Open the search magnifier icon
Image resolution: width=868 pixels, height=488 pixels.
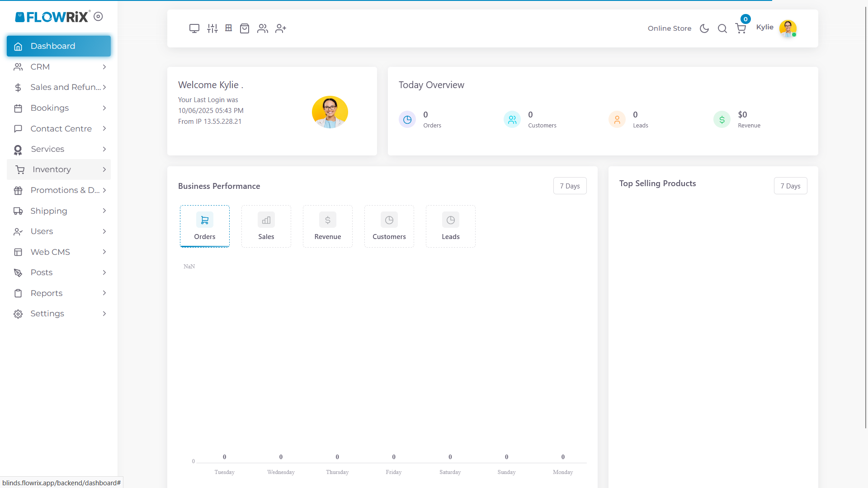tap(722, 28)
